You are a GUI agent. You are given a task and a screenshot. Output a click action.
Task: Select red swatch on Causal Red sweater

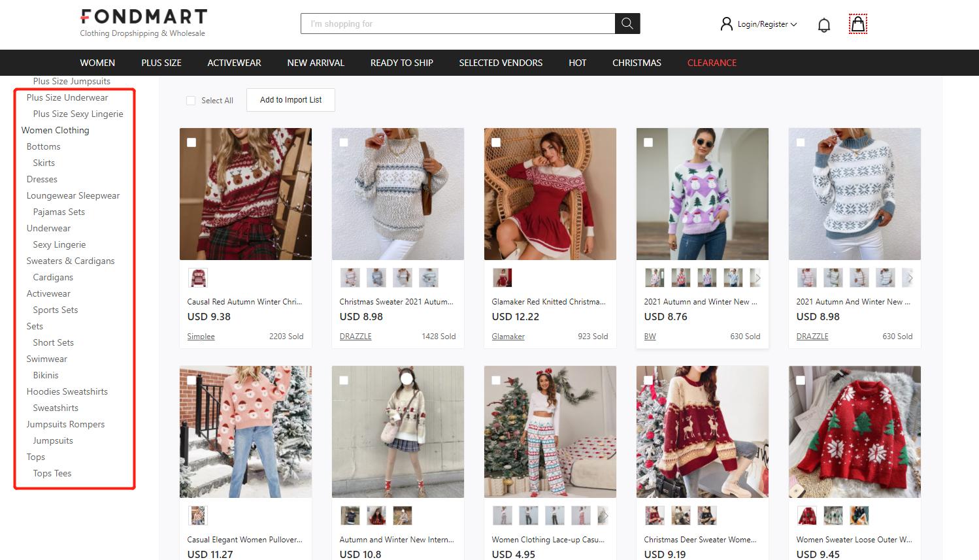click(197, 278)
